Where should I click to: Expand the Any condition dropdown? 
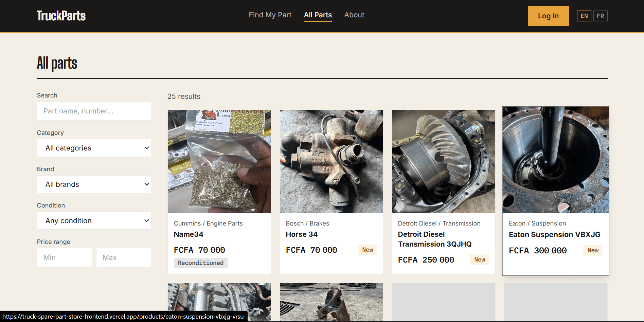coord(94,221)
